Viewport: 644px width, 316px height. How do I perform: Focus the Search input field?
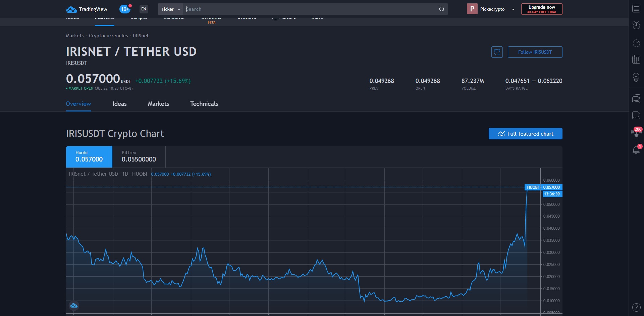click(x=311, y=9)
